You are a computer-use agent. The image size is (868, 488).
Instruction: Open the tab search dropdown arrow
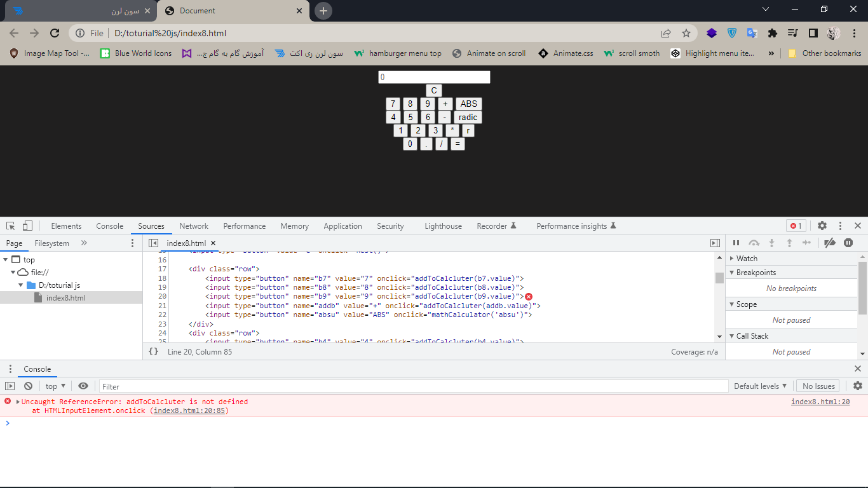click(766, 9)
